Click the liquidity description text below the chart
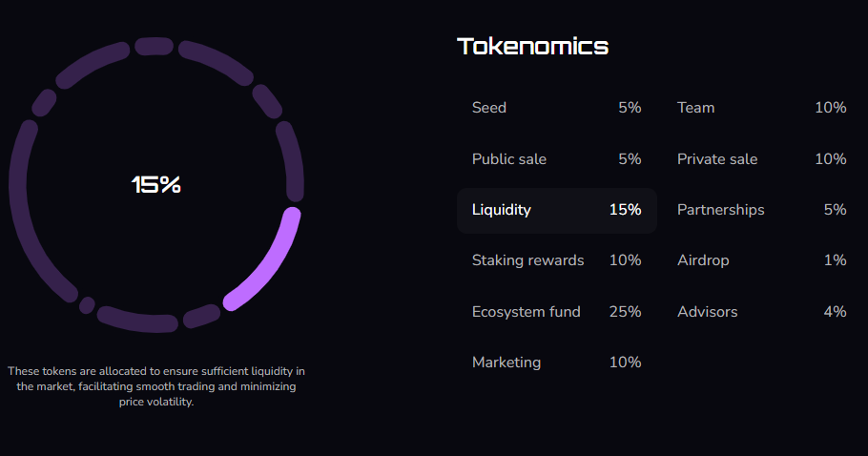Viewport: 868px width, 456px height. point(156,386)
